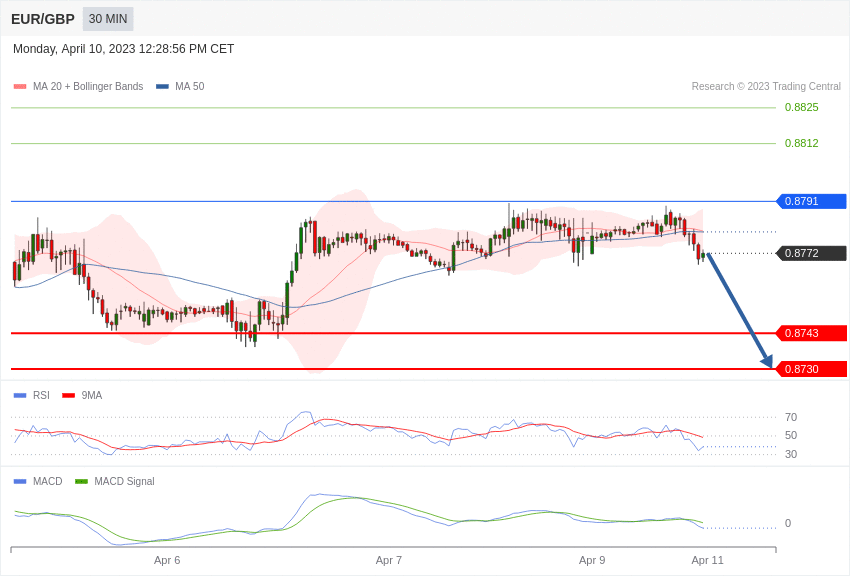Click the red 0.8743 support price tag
Viewport: 850px width, 576px height.
[812, 333]
